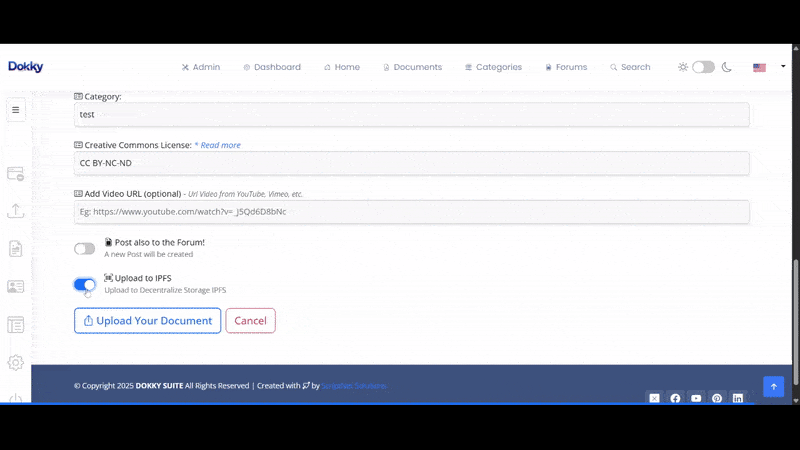Image resolution: width=800 pixels, height=450 pixels.
Task: Open the language flag dropdown
Action: tap(766, 67)
